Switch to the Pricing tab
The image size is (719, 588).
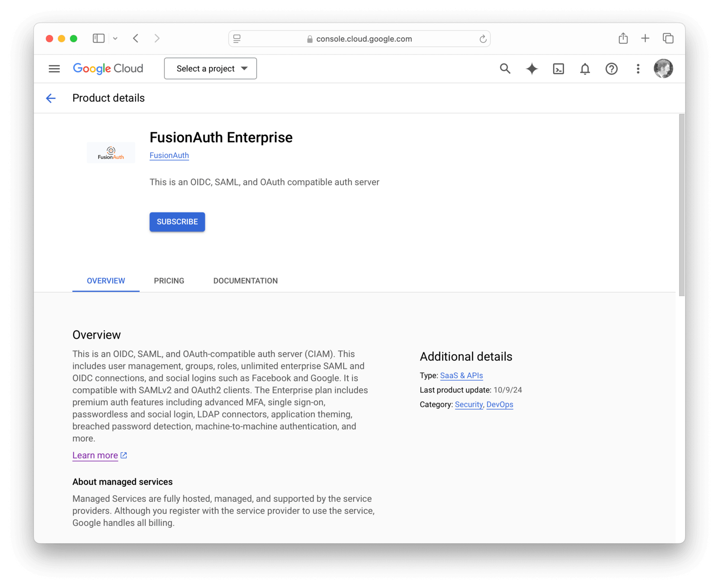click(169, 281)
